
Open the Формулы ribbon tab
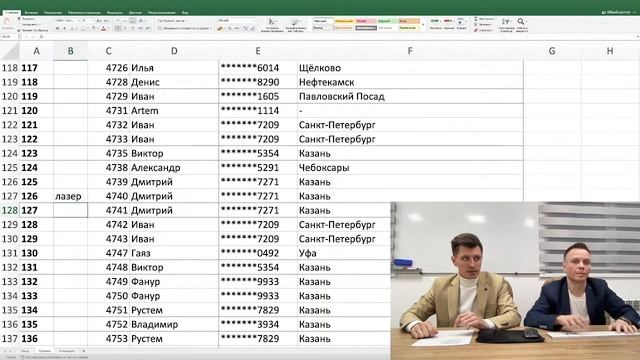[115, 13]
